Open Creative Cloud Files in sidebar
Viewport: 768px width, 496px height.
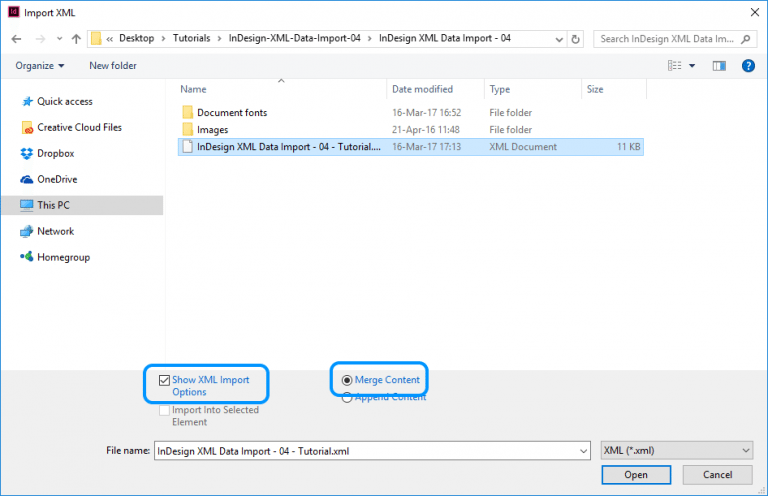click(x=79, y=127)
